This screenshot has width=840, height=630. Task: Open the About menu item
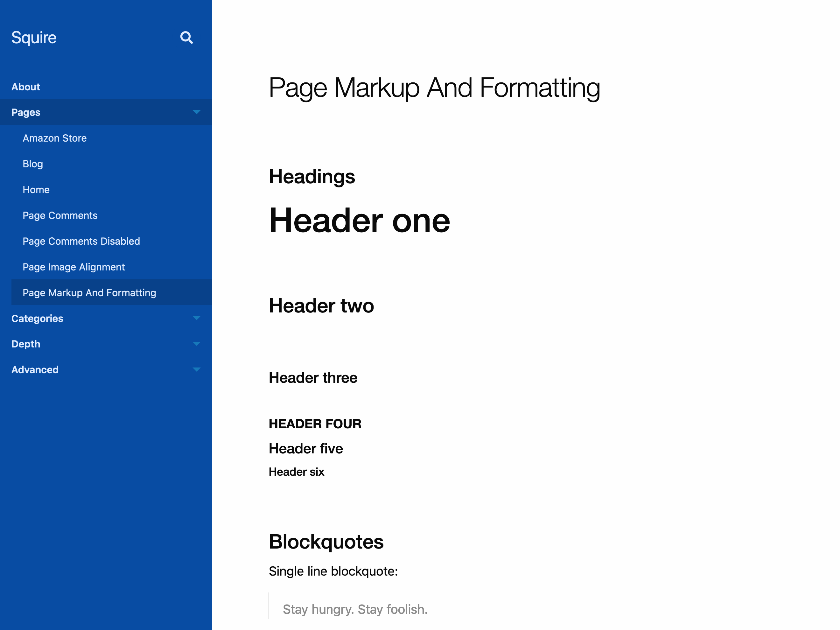pyautogui.click(x=25, y=87)
